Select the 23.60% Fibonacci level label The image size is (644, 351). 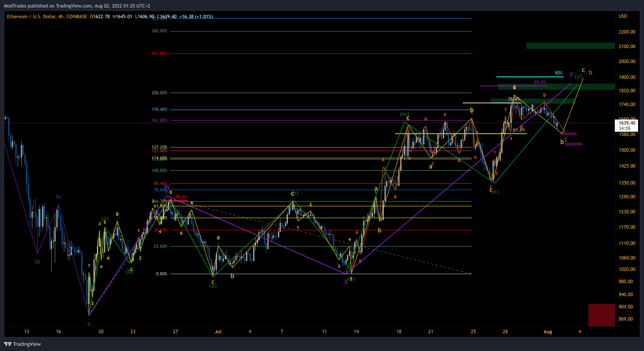point(161,246)
